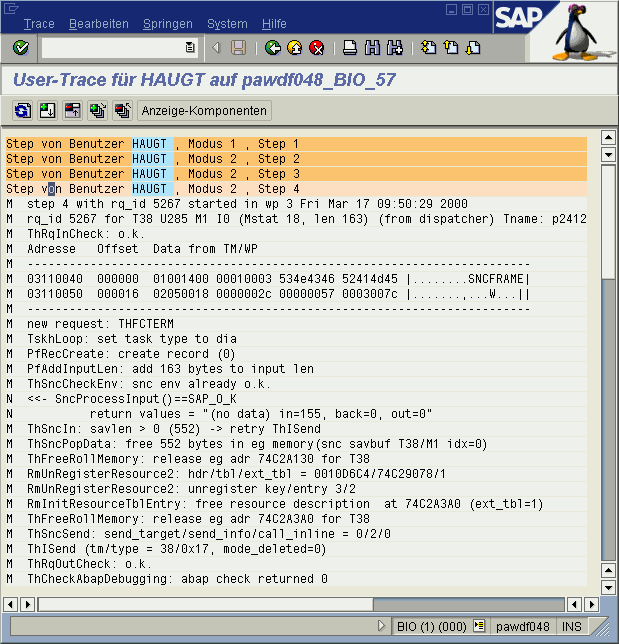Minimize the SAP window
The image size is (619, 644).
click(451, 9)
